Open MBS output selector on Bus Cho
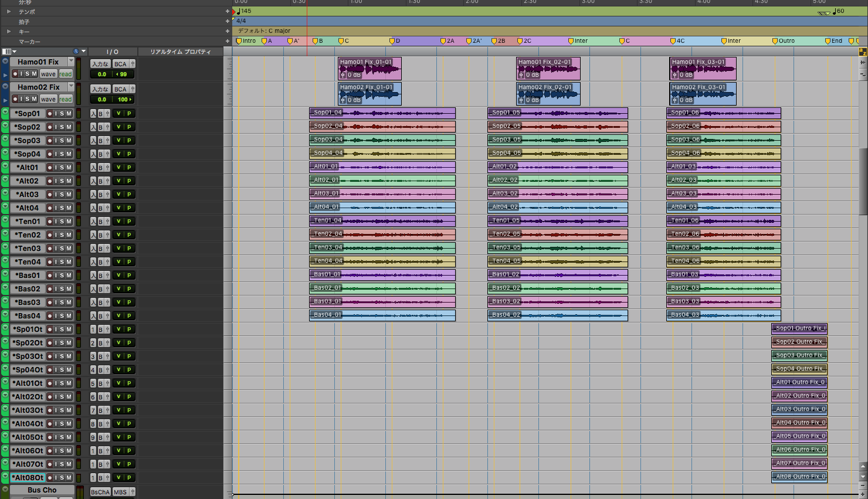This screenshot has height=499, width=868. click(120, 492)
